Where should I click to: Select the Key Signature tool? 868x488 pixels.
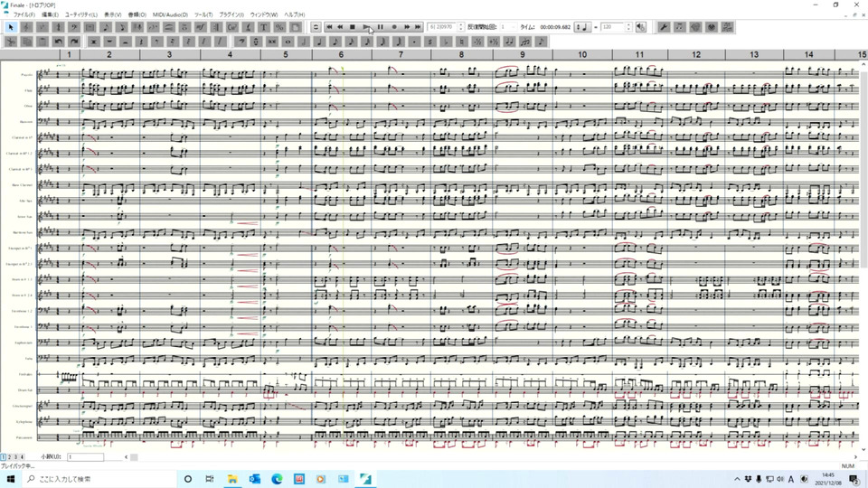tap(42, 27)
